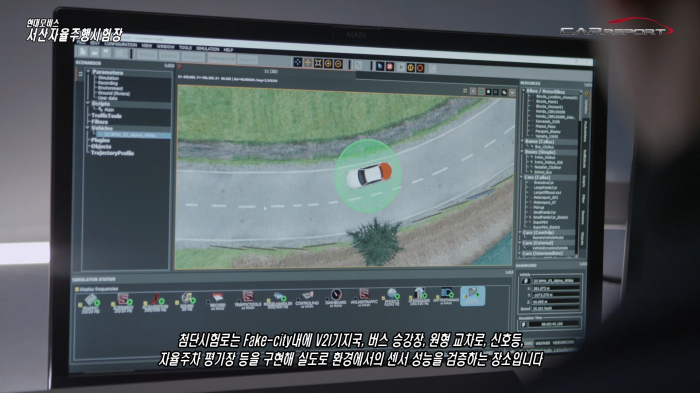Collapse the Parameters tree node
This screenshot has width=700, height=393.
pyautogui.click(x=88, y=71)
